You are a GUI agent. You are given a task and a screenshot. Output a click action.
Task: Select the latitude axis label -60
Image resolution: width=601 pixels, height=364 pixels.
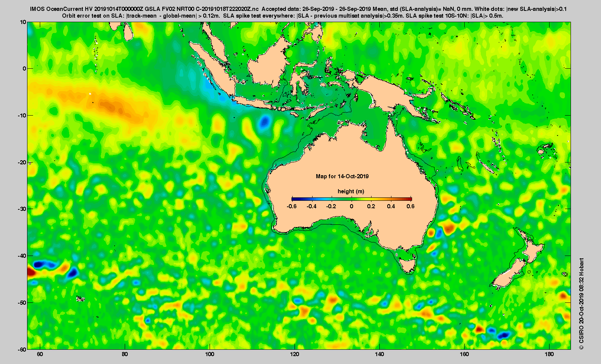click(22, 349)
